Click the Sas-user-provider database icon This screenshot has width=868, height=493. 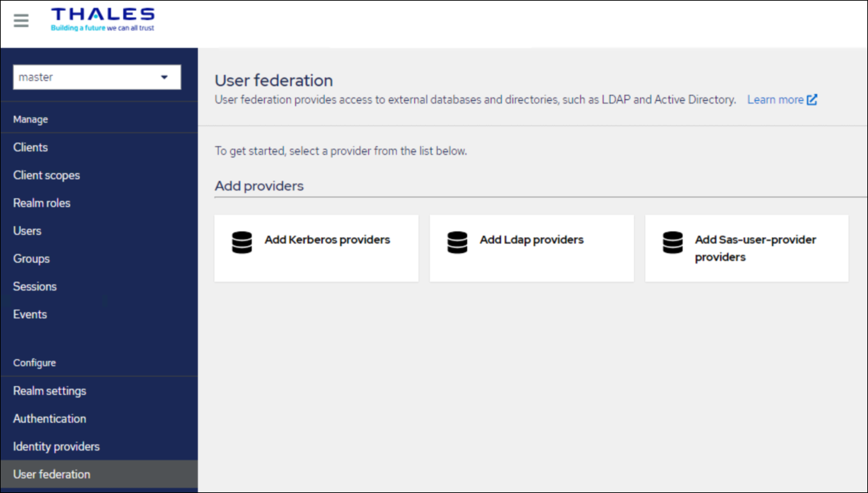(673, 242)
